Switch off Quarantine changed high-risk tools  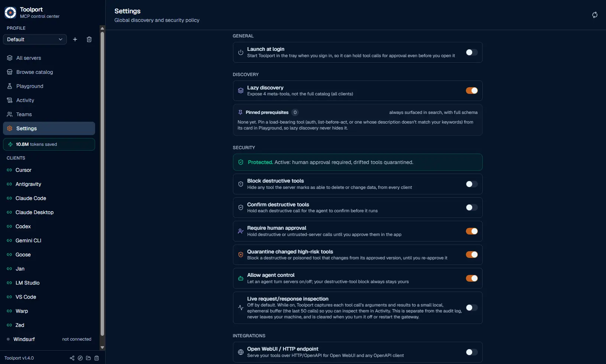coord(472,255)
